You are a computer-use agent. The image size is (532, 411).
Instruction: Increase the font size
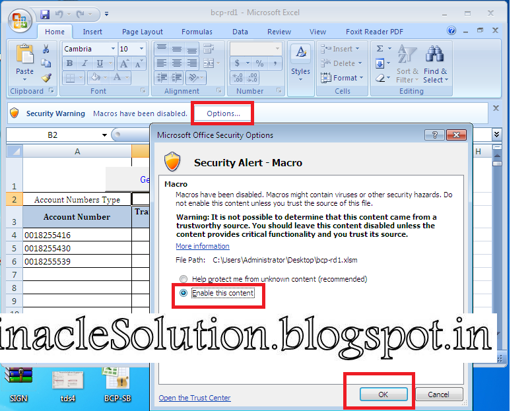(124, 63)
